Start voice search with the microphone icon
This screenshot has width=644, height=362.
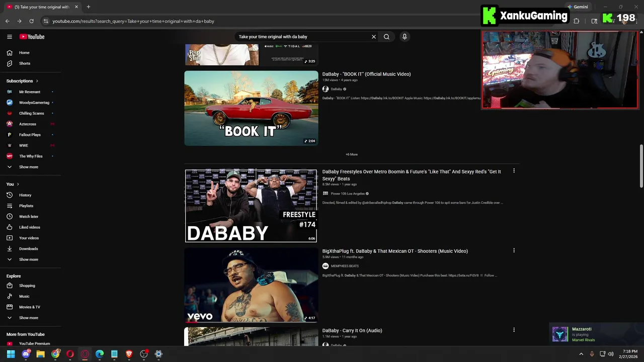click(404, 37)
